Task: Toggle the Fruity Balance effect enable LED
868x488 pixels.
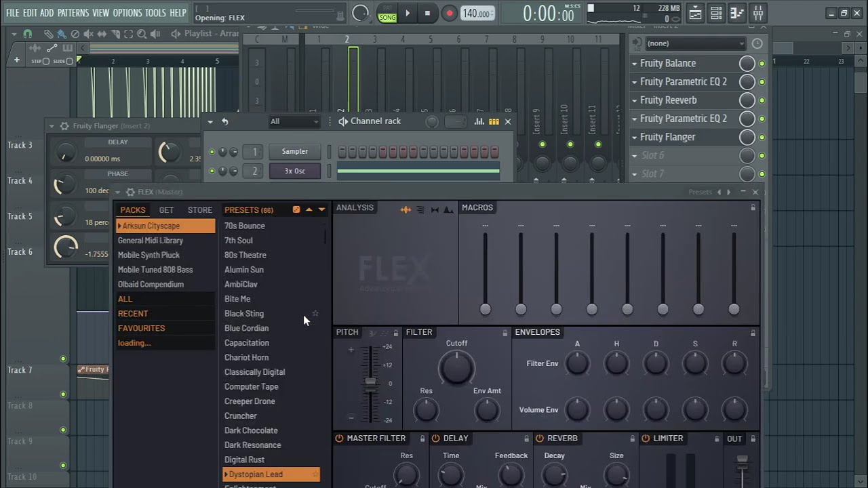Action: coord(762,64)
